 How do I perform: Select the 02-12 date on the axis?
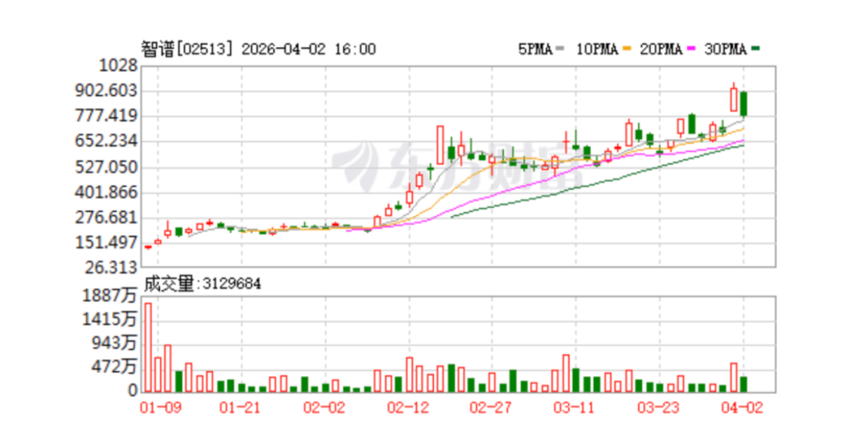[409, 407]
